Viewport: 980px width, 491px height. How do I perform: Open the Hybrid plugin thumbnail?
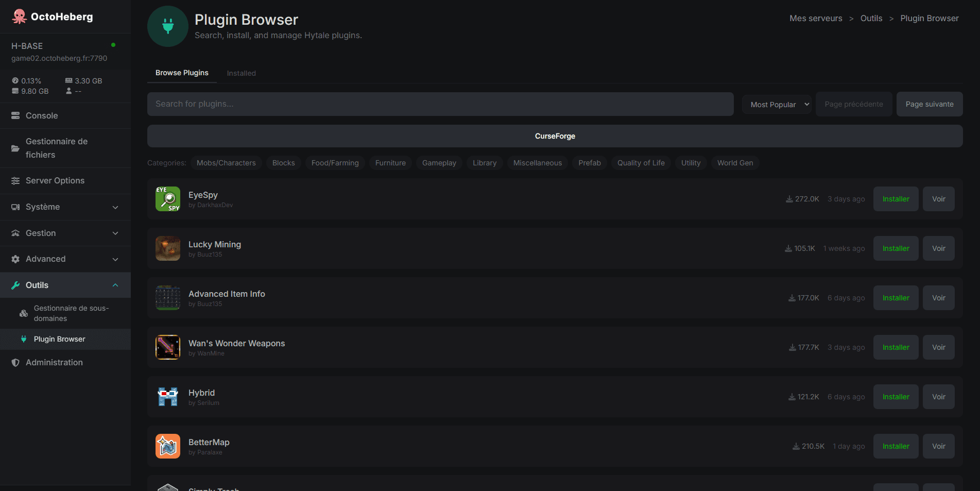[x=168, y=397]
